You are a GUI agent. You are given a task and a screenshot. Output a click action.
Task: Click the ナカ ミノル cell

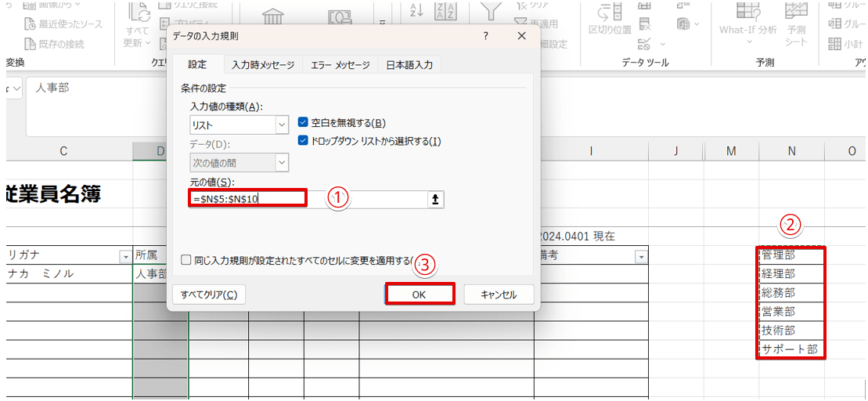[x=69, y=274]
